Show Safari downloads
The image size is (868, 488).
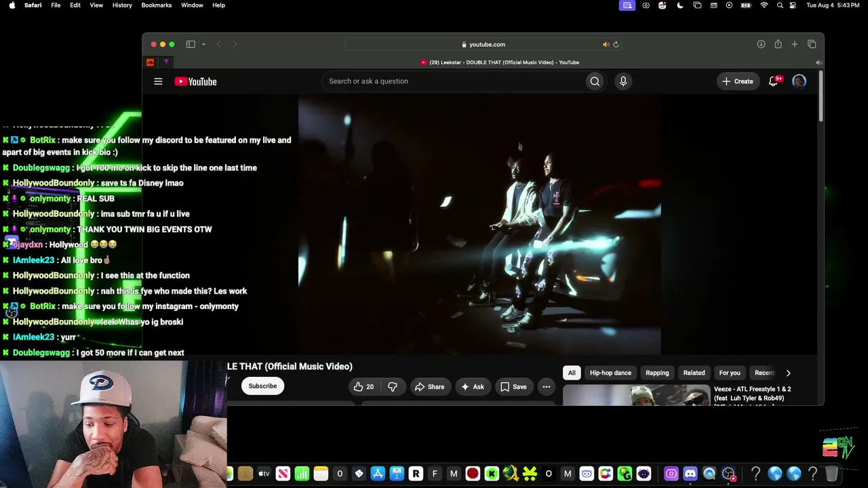click(761, 44)
